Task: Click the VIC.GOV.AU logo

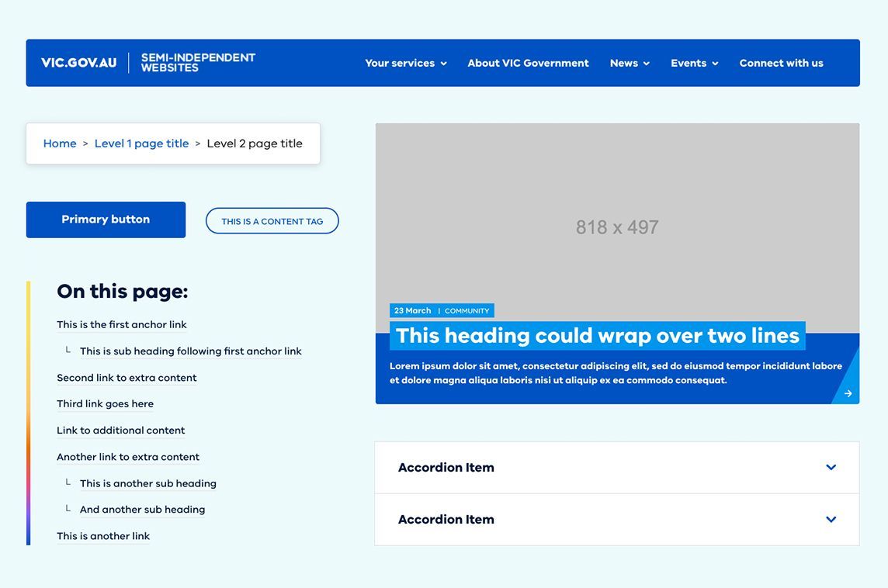Action: (x=78, y=63)
